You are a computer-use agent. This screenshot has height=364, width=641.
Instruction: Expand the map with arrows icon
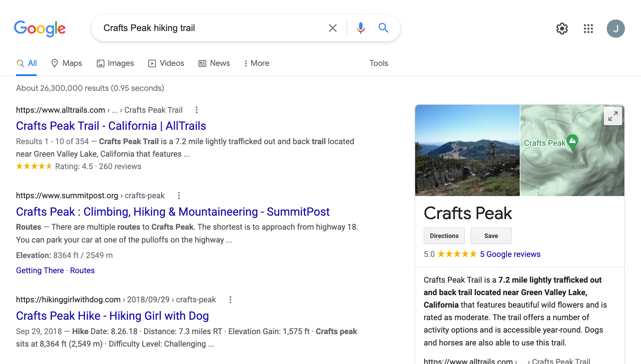(x=613, y=116)
